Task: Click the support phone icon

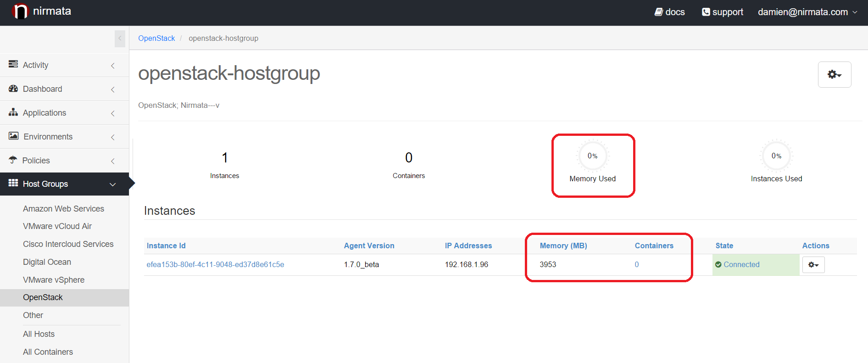Action: [706, 12]
